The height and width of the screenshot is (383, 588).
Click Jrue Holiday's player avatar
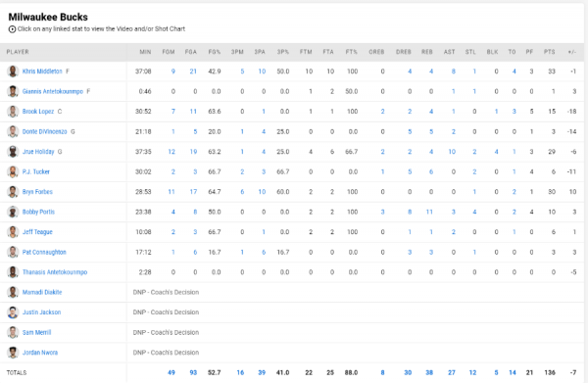[x=13, y=152]
